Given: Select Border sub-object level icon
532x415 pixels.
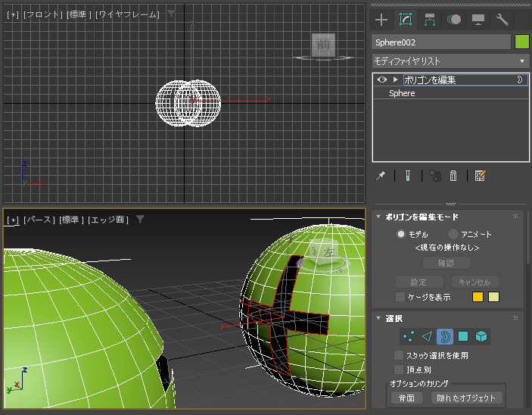Looking at the screenshot, I should (445, 336).
